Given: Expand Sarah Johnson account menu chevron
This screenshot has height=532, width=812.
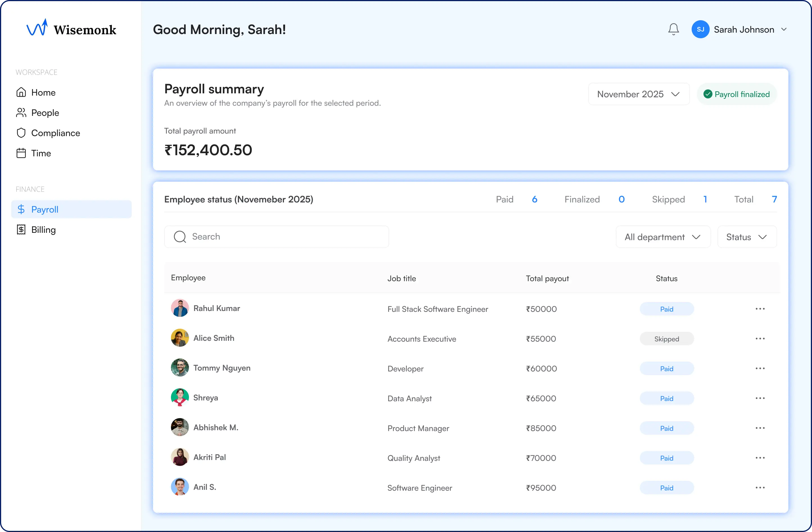Looking at the screenshot, I should tap(784, 29).
